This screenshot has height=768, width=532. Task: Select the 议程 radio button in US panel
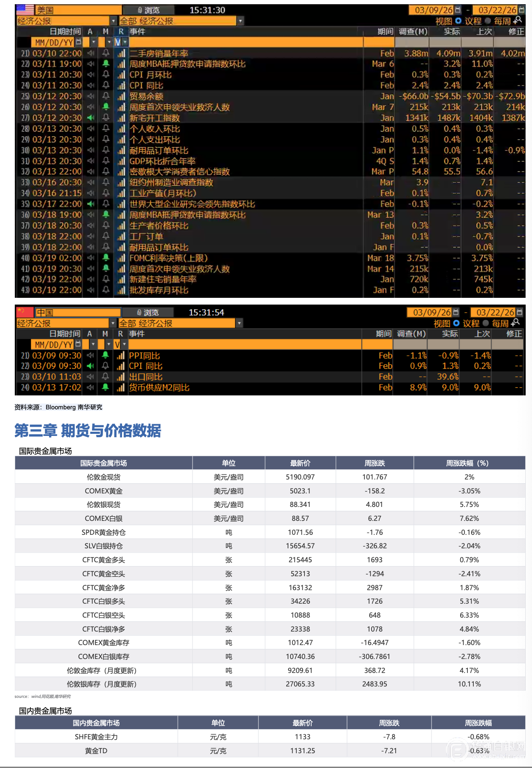point(458,21)
